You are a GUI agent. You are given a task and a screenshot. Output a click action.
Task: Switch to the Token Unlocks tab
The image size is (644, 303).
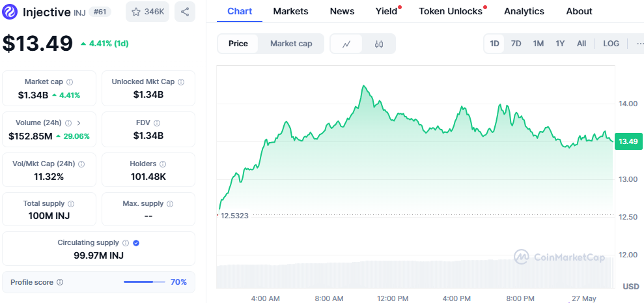[x=451, y=11]
